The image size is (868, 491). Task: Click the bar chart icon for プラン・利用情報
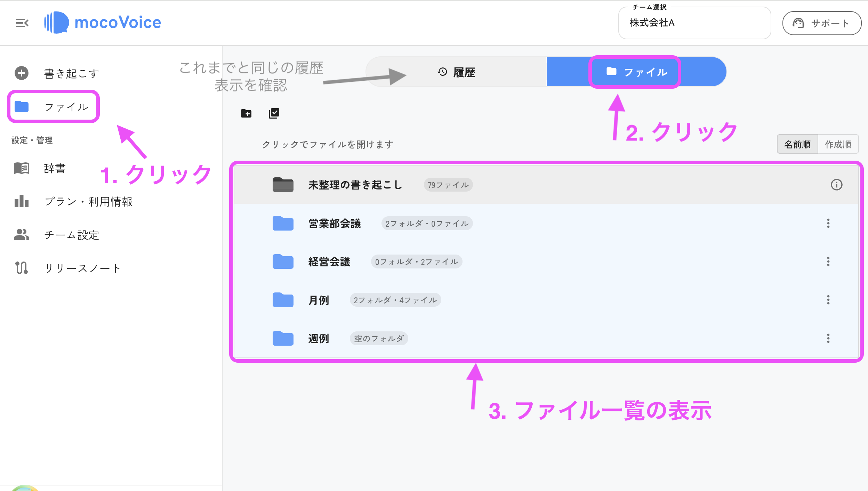[22, 201]
